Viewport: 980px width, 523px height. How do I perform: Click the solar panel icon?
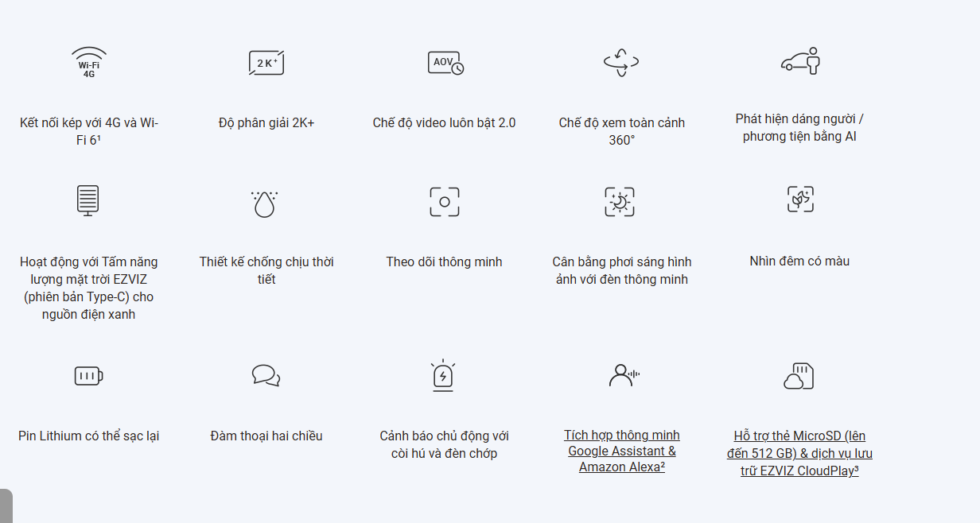coord(88,200)
